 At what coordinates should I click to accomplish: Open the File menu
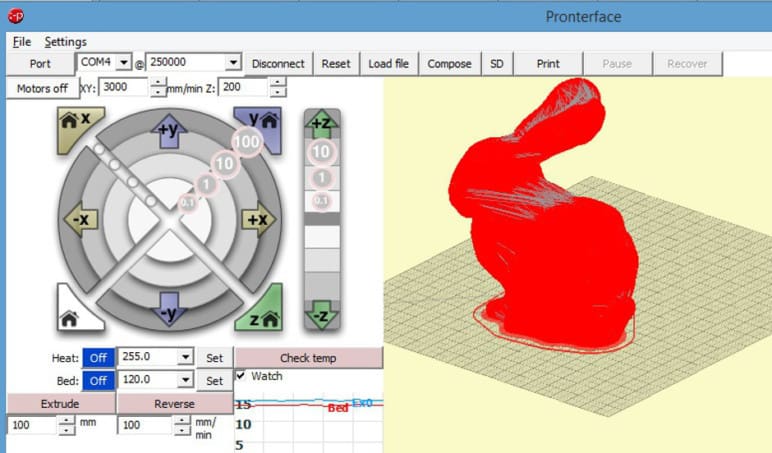[22, 42]
